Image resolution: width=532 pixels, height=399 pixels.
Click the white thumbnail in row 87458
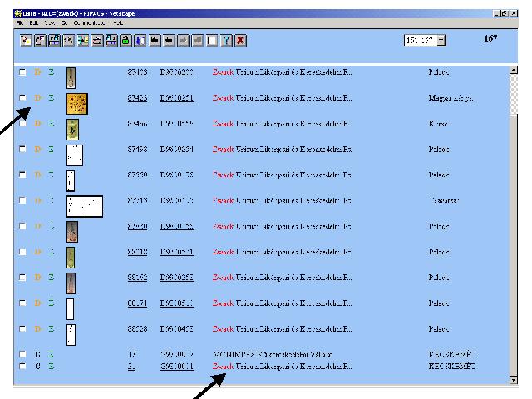pyautogui.click(x=75, y=155)
